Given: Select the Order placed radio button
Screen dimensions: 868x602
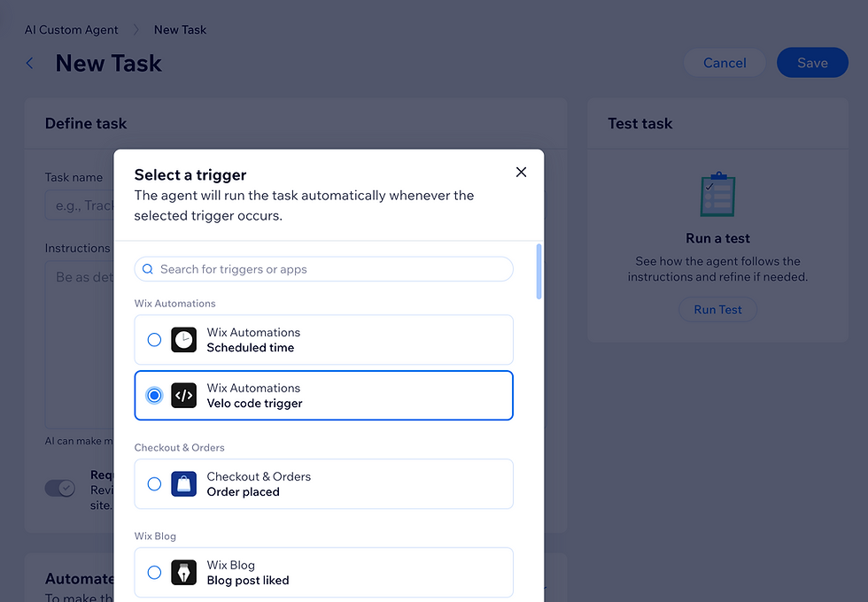Looking at the screenshot, I should pos(154,484).
